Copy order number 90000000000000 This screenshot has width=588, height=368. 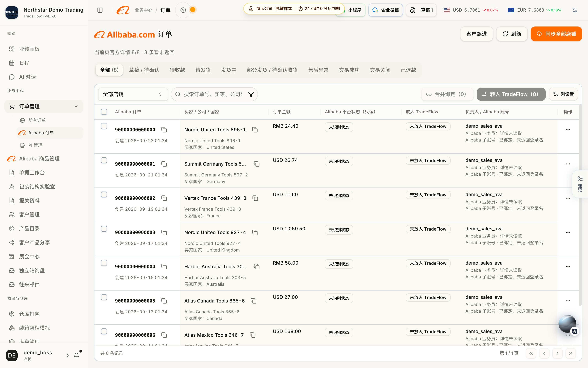[x=164, y=130]
